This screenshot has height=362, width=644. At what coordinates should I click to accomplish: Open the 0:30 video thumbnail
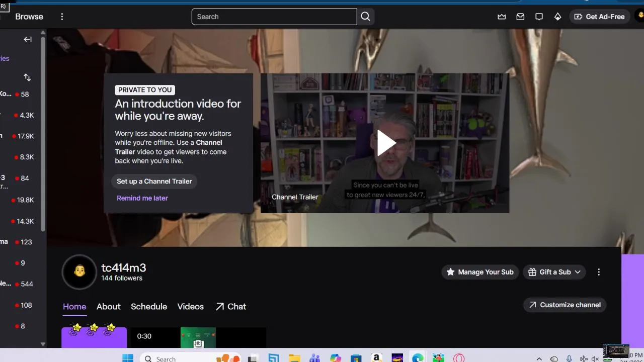(198, 337)
